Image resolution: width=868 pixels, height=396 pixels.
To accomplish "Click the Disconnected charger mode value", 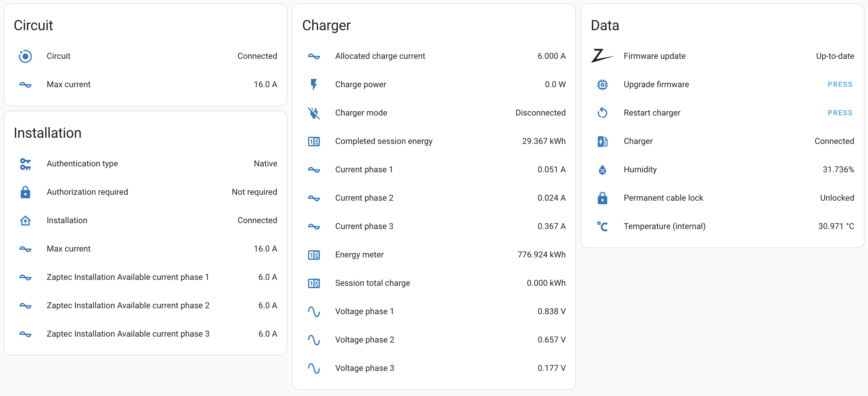I will (540, 113).
